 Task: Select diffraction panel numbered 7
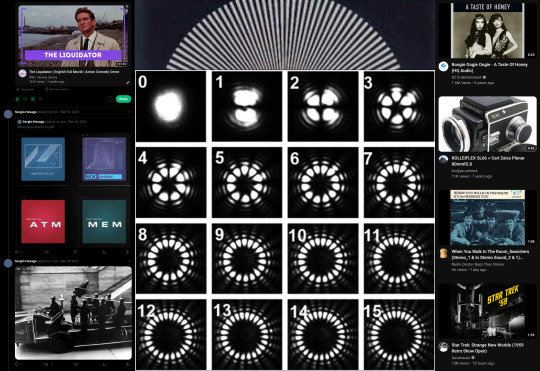pyautogui.click(x=399, y=183)
